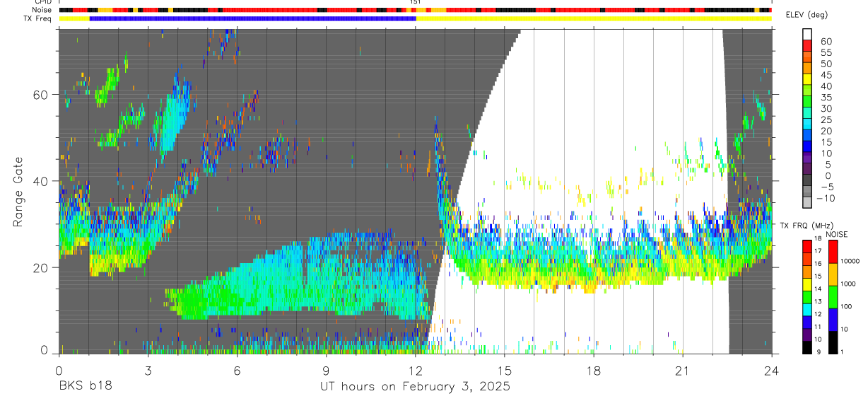Click the 45 label on ELEV color bar
The image size is (868, 401).
point(826,75)
